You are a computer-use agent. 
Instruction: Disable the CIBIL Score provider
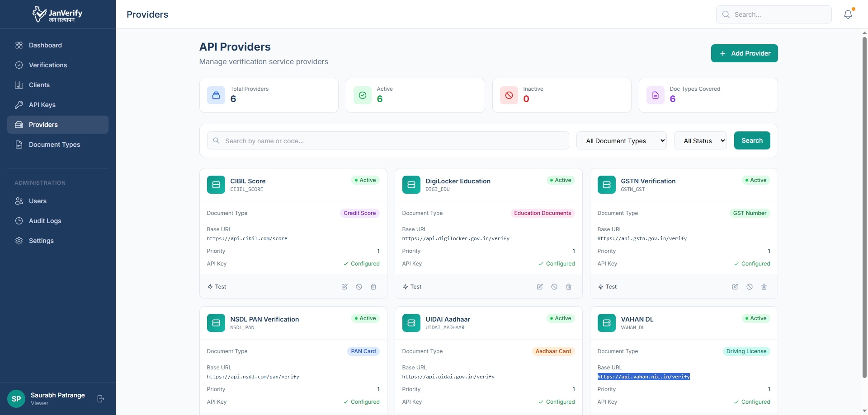359,287
